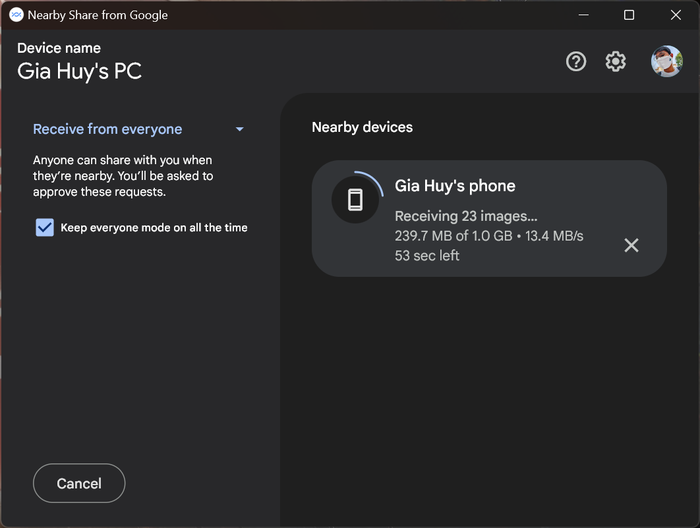This screenshot has height=528, width=700.
Task: Click the 239.7 MB of 1.0 GB text
Action: tap(454, 236)
